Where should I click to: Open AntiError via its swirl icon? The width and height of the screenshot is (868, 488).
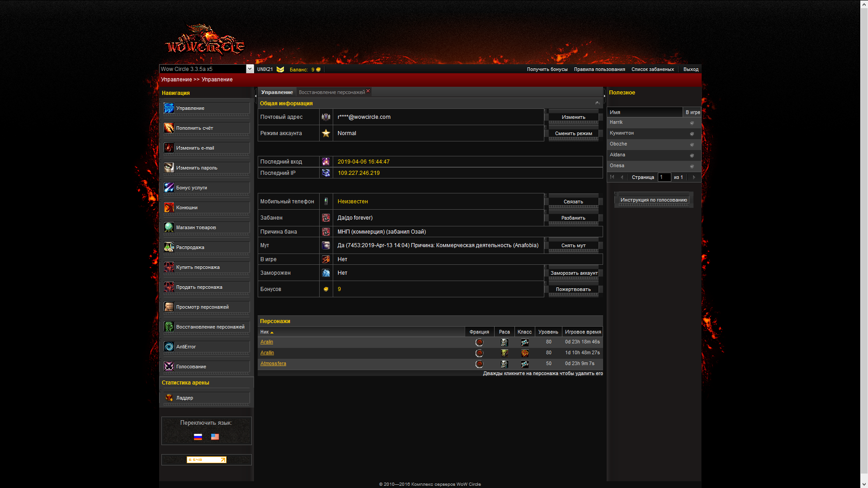coord(169,347)
